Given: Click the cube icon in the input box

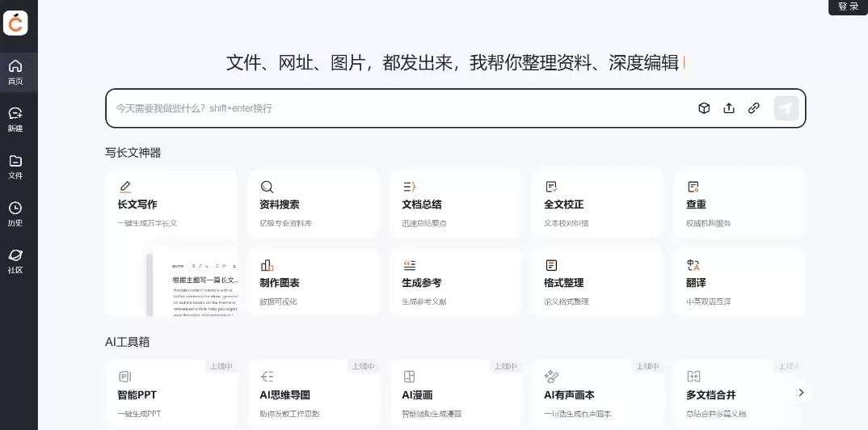Looking at the screenshot, I should 704,108.
